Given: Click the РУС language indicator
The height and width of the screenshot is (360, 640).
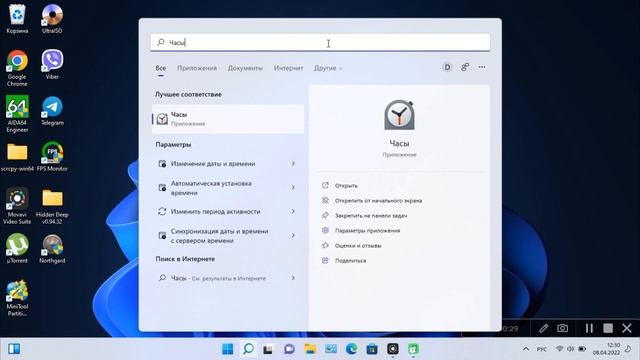Looking at the screenshot, I should (542, 349).
